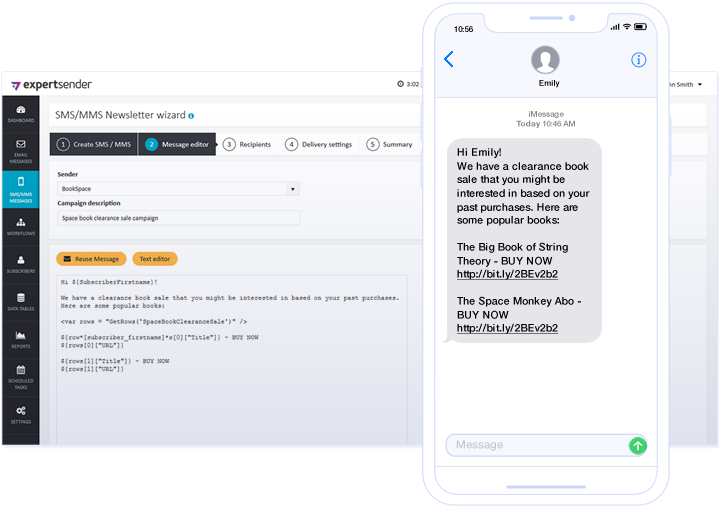This screenshot has height=508, width=719.
Task: Go to step 5 Summary
Action: click(x=389, y=144)
